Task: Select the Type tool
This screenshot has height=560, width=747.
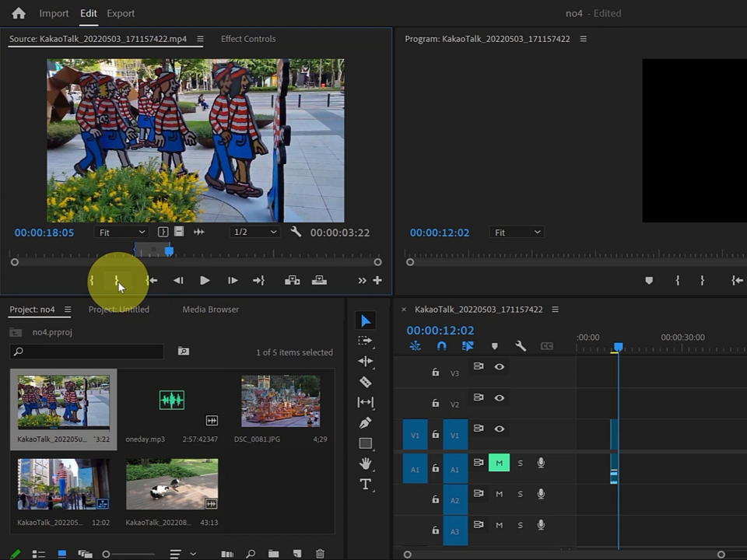Action: coord(366,485)
